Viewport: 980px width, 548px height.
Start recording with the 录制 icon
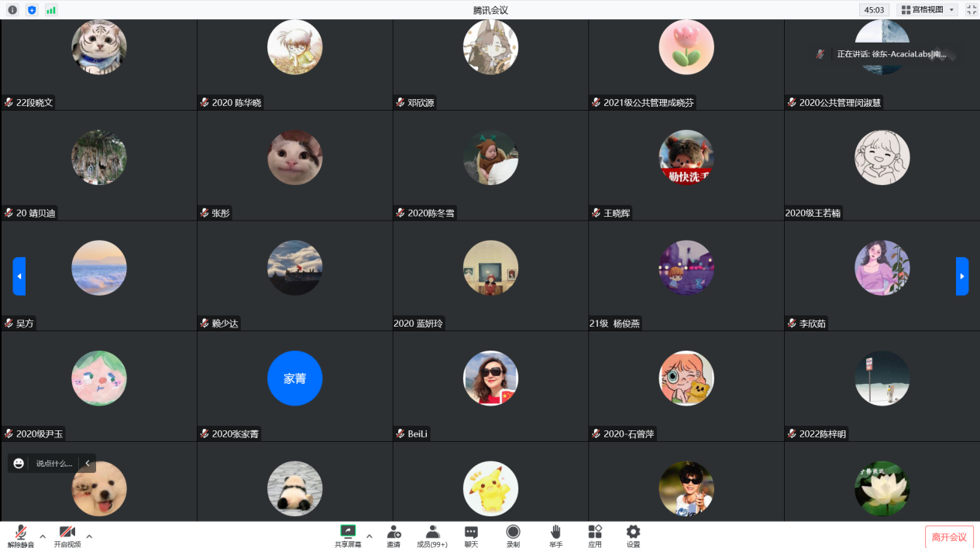point(513,535)
